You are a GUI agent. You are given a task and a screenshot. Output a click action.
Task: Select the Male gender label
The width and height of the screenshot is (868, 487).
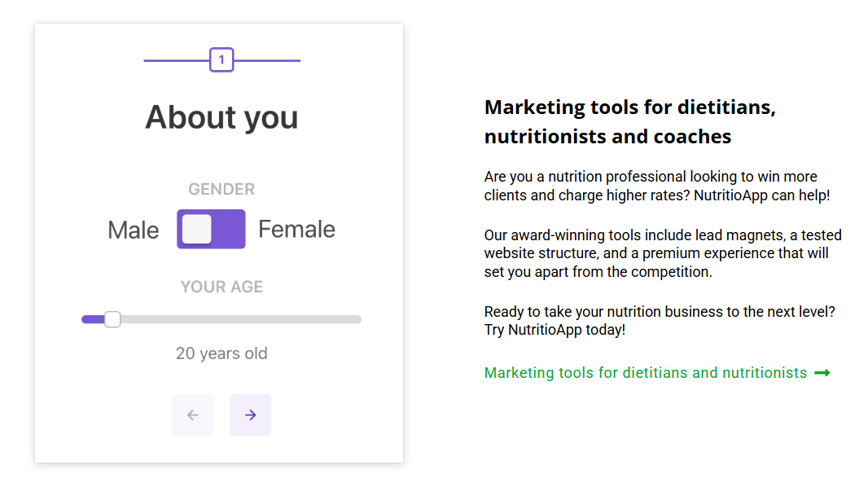click(x=134, y=230)
